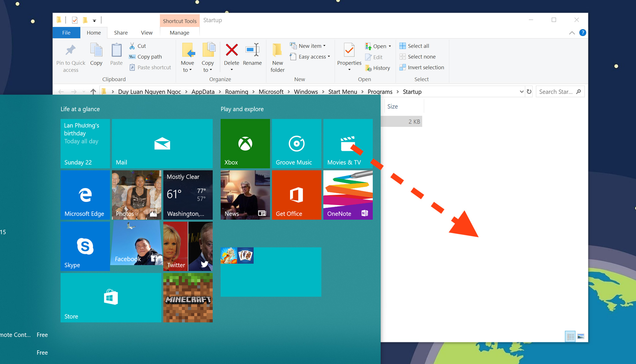Click Roaming in the address path
This screenshot has height=364, width=636.
tap(237, 92)
